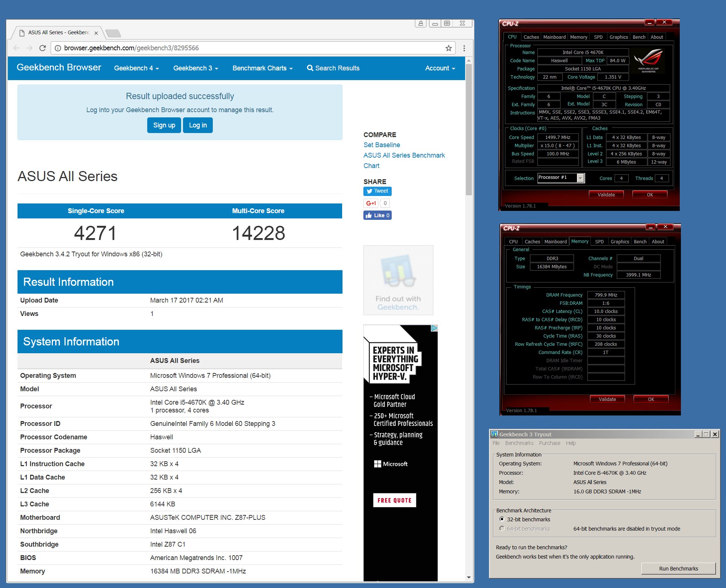The height and width of the screenshot is (588, 726).
Task: Click the Find out with Geekbench thumbnail
Action: point(398,280)
